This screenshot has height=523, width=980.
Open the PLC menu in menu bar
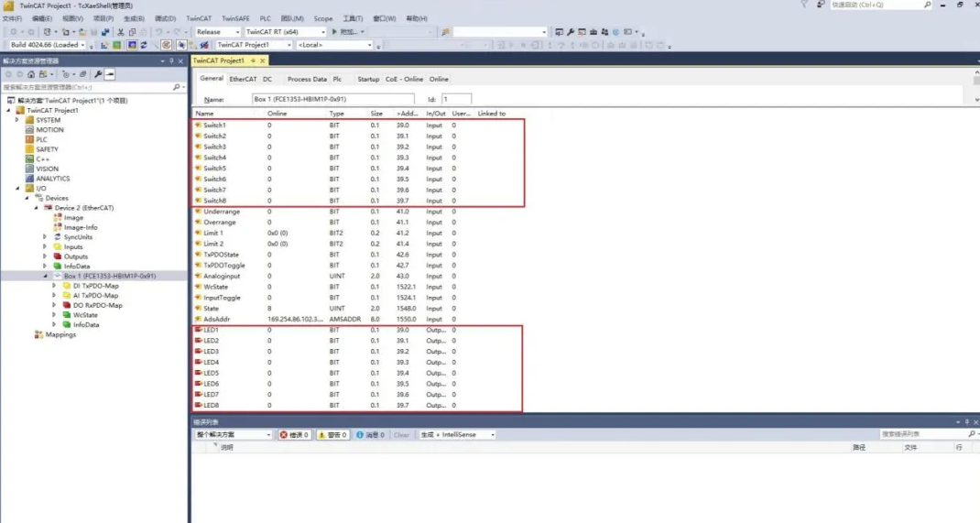tap(265, 18)
